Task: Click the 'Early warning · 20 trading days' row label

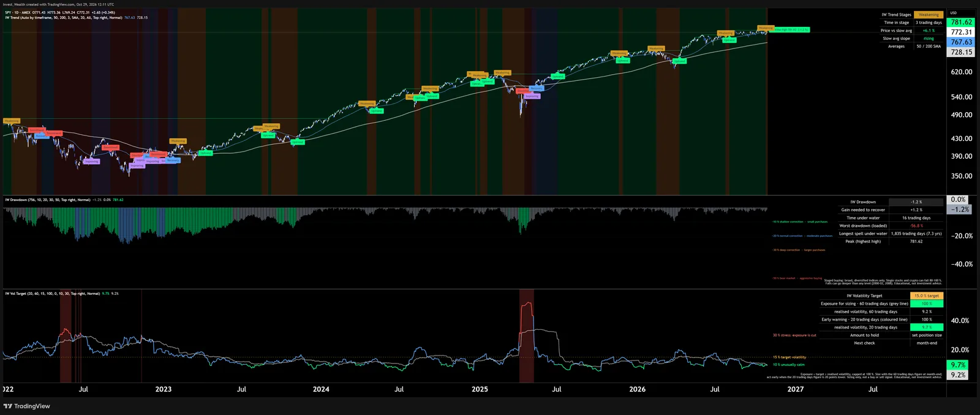Action: (864, 320)
